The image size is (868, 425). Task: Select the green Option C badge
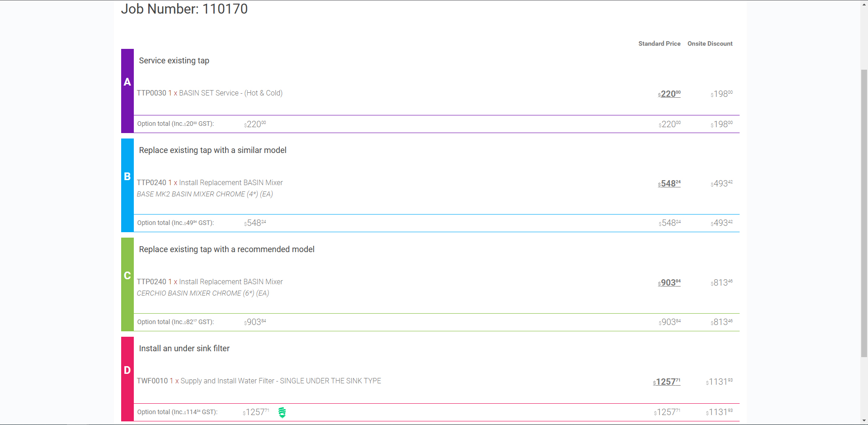coord(127,276)
